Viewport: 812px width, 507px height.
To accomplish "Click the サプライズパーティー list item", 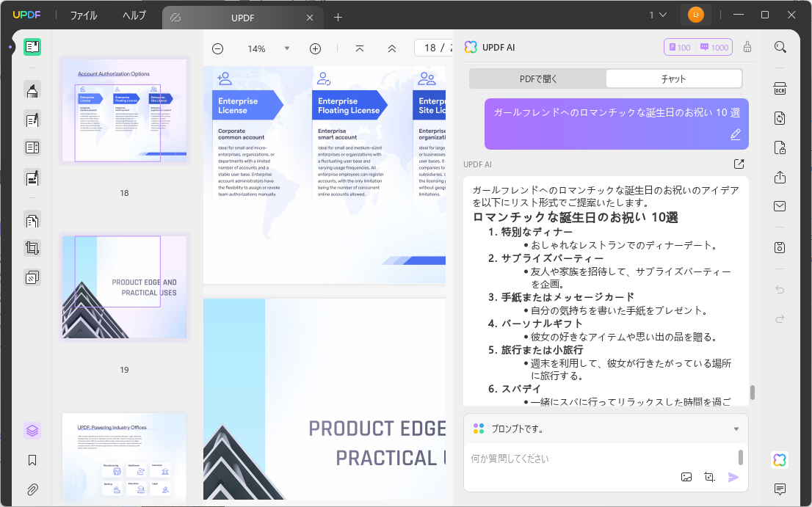I will pos(553,258).
